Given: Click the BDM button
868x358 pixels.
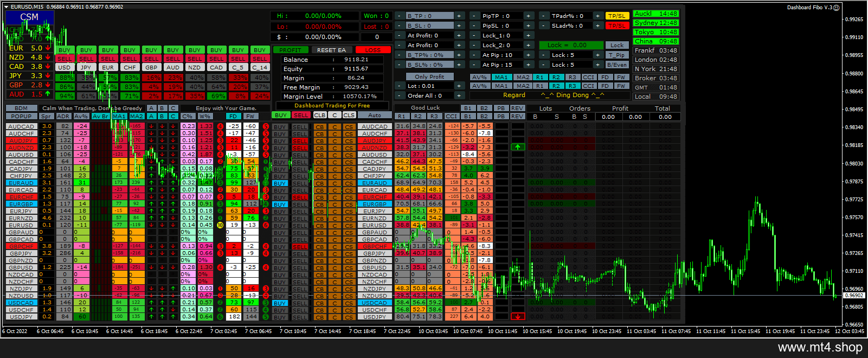Looking at the screenshot, I should pos(21,108).
